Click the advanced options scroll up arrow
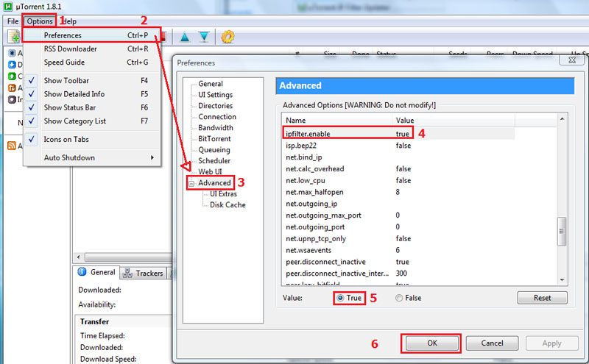589x364 pixels. [x=562, y=119]
